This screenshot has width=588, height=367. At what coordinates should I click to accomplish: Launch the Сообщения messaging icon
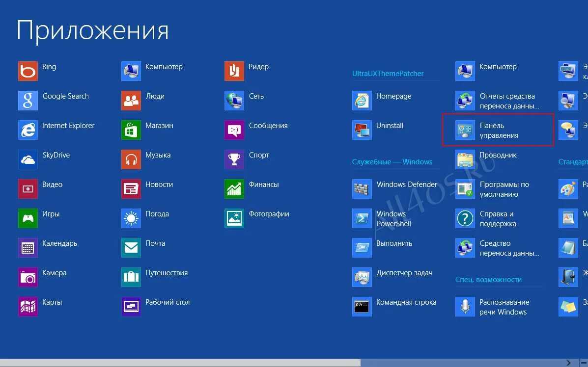coord(234,130)
